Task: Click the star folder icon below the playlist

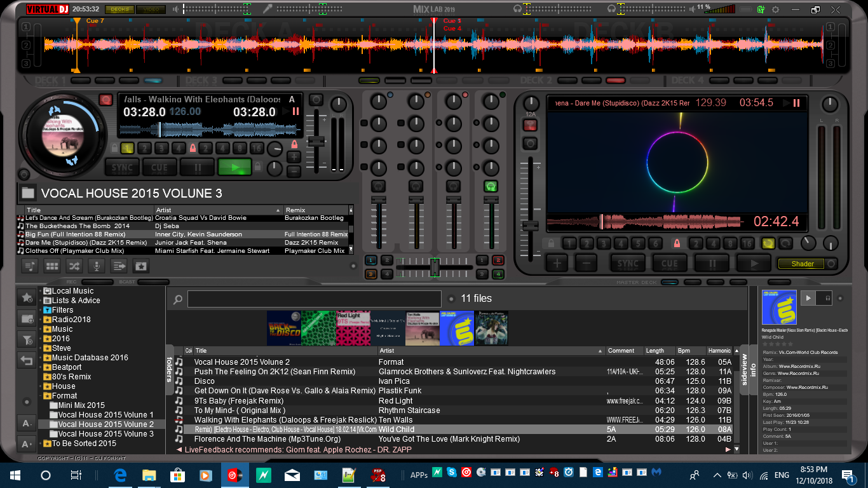Action: coord(140,266)
